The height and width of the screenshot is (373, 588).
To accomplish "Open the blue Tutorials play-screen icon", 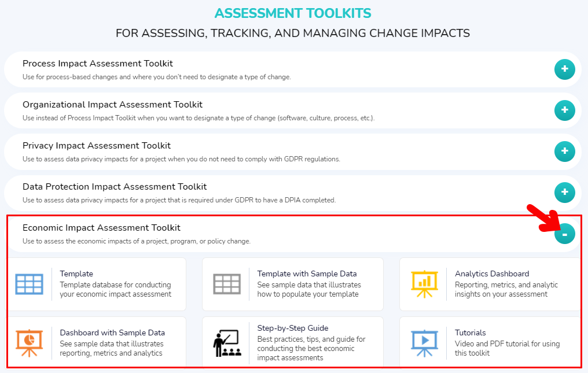I will 424,343.
